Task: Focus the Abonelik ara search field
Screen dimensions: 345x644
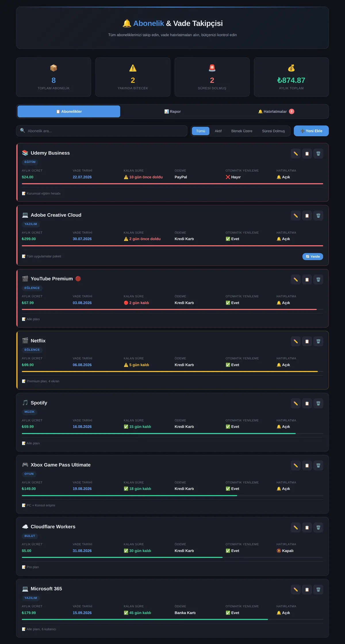Action: (102, 131)
